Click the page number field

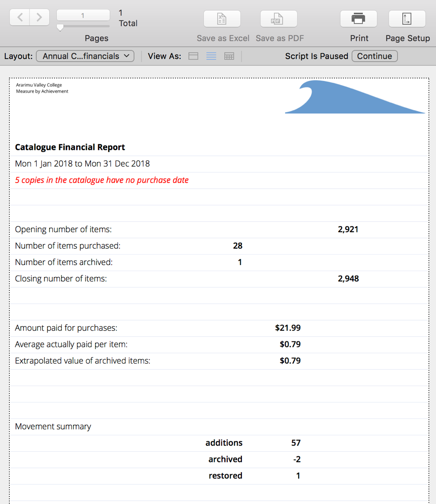(x=83, y=16)
